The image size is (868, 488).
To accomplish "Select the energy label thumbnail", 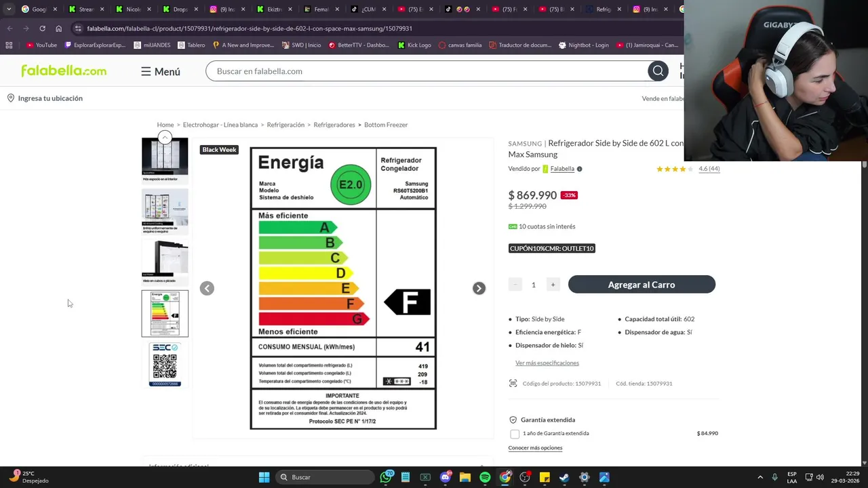I will click(x=165, y=313).
